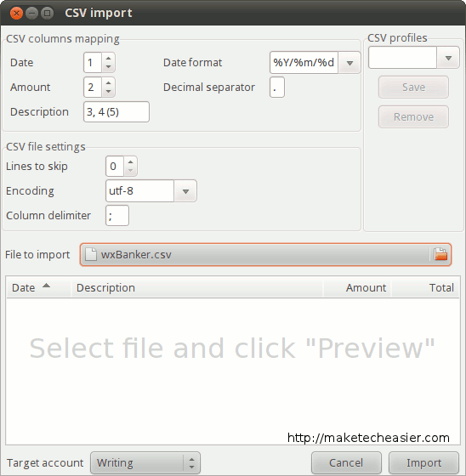
Task: Open the Date format dropdown arrow
Action: (x=349, y=63)
